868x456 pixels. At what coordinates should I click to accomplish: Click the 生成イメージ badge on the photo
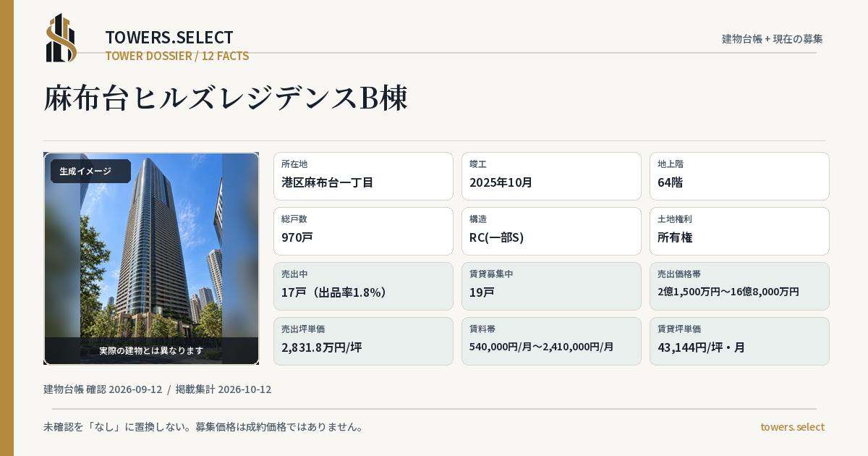[90, 172]
